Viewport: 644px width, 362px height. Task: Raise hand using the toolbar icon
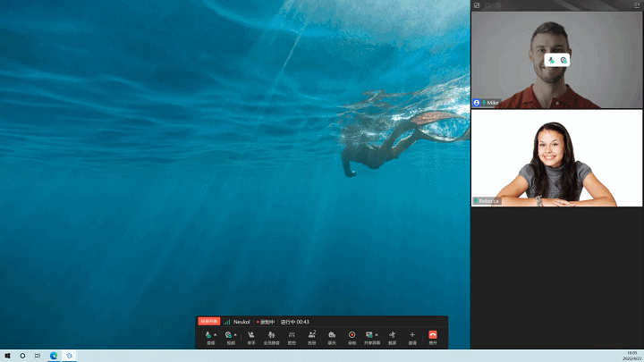(x=251, y=335)
